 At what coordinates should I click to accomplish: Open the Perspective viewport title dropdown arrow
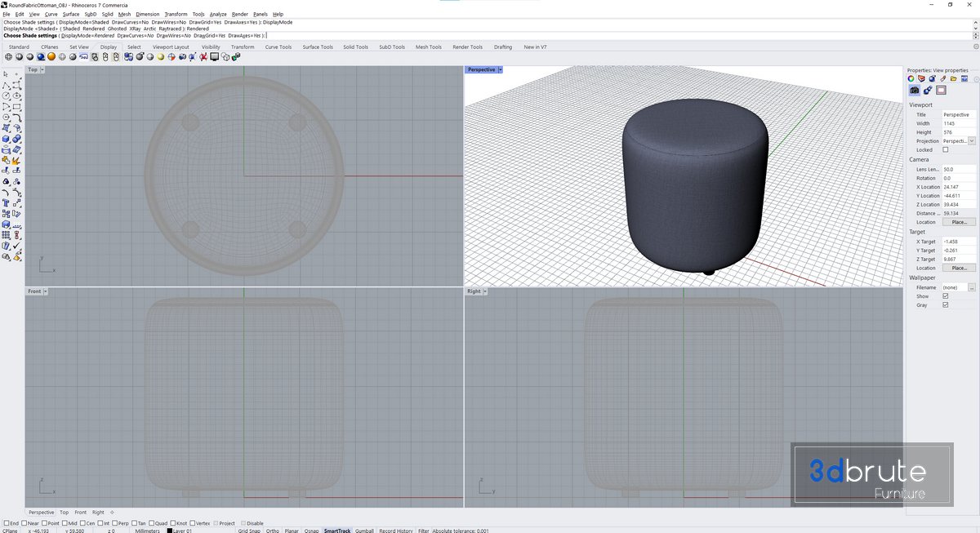click(x=500, y=70)
